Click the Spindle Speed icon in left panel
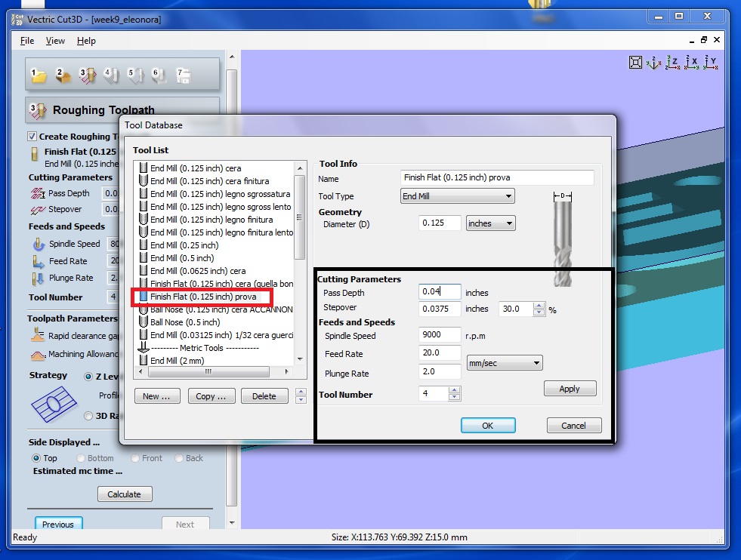Screen dimensions: 741x560 pyautogui.click(x=39, y=244)
